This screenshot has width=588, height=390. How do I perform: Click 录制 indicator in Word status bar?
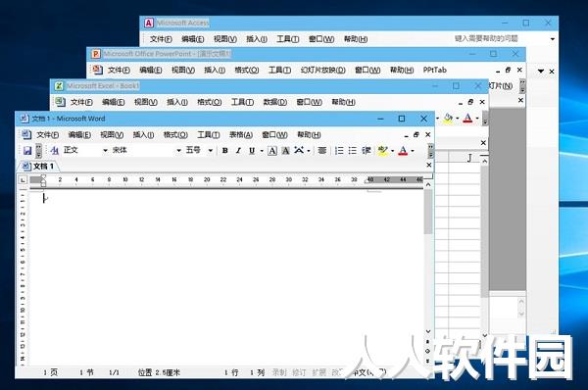[x=279, y=372]
